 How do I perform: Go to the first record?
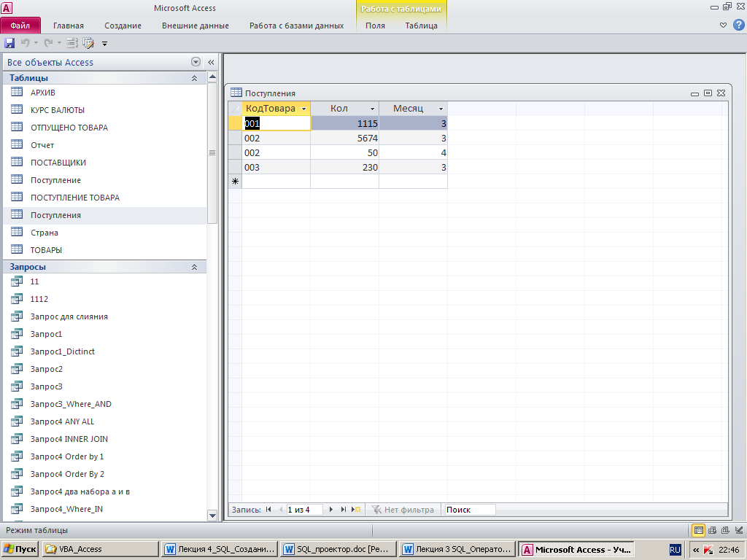268,510
